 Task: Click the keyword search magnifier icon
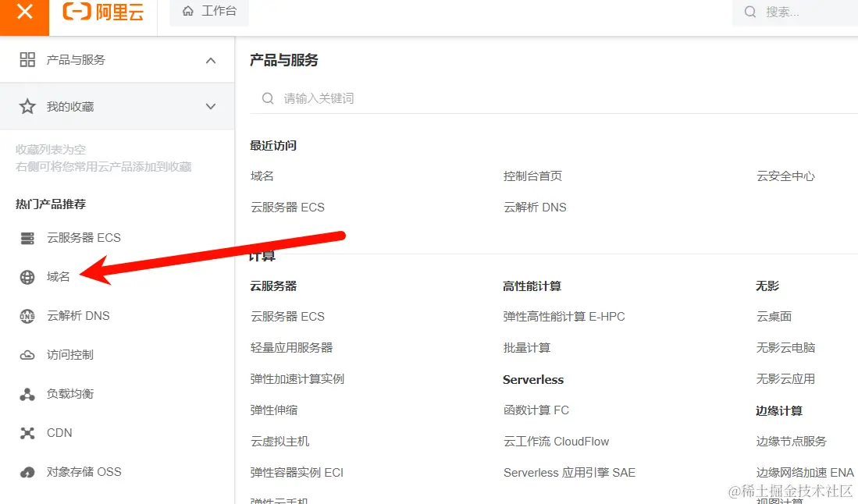click(268, 98)
